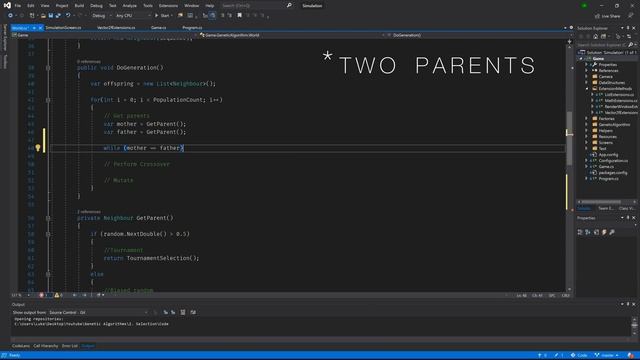Open the Show output from dropdown
Screen dimensions: 640x360
(x=99, y=312)
